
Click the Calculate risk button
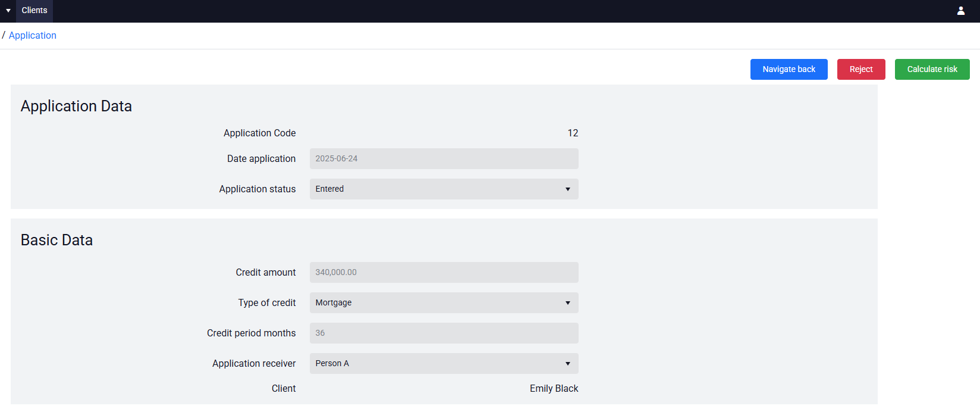coord(932,69)
